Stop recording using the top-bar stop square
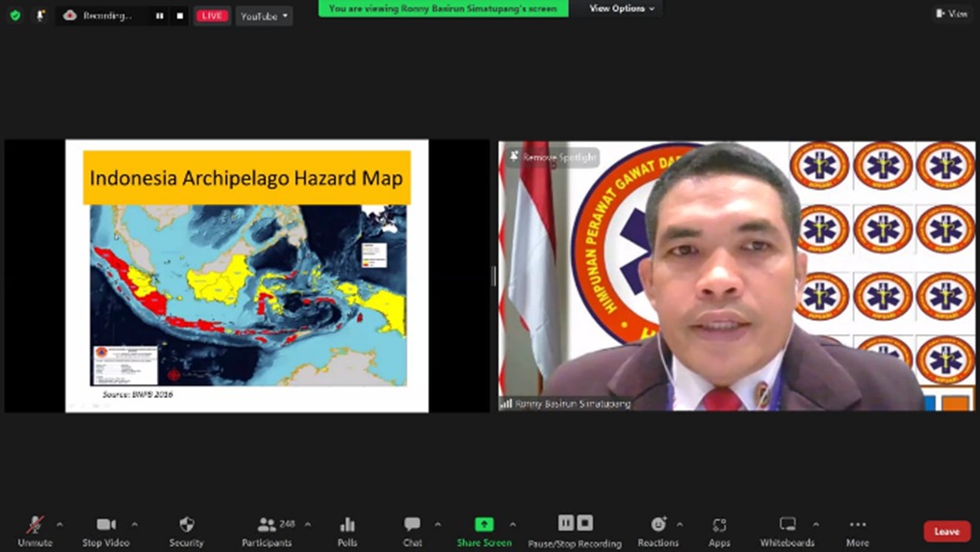Screen dimensions: 980x552 tap(180, 16)
